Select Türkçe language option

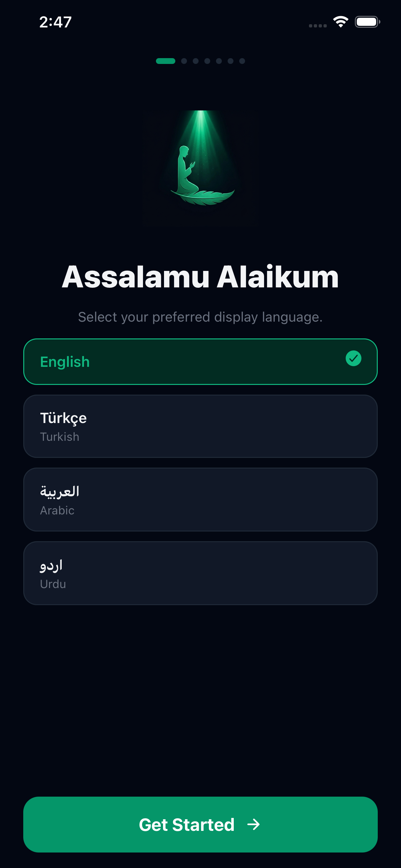(200, 426)
